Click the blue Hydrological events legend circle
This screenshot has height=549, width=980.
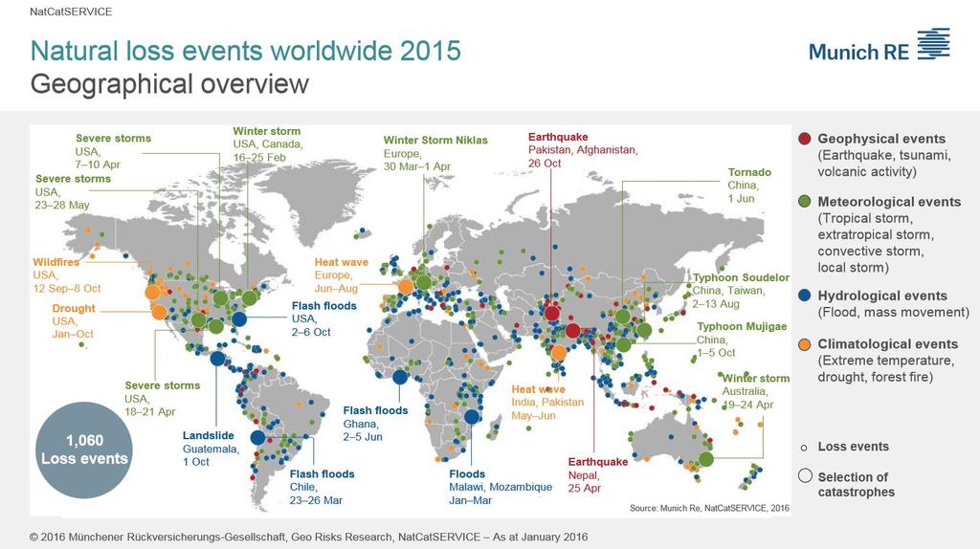tap(805, 296)
